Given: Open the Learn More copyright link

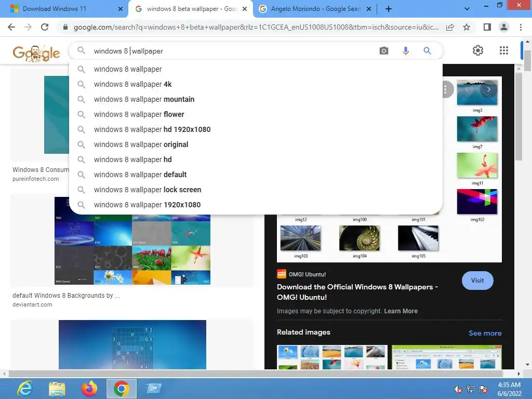Looking at the screenshot, I should tap(401, 311).
